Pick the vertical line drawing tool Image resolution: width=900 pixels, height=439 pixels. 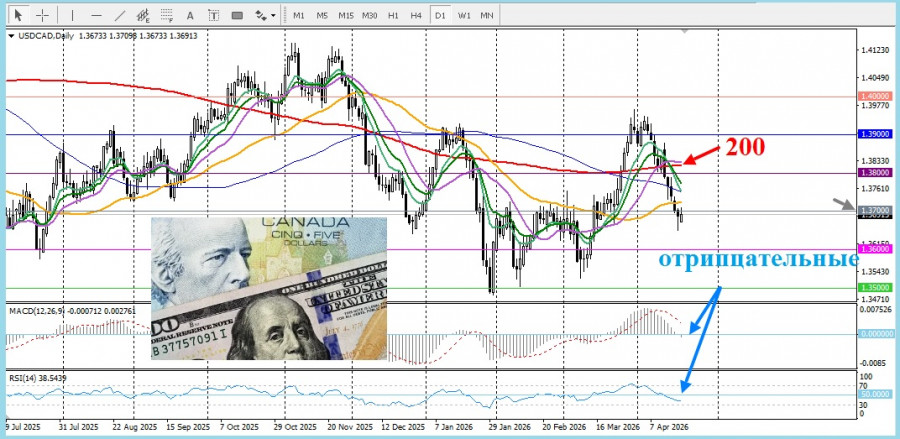tap(72, 15)
